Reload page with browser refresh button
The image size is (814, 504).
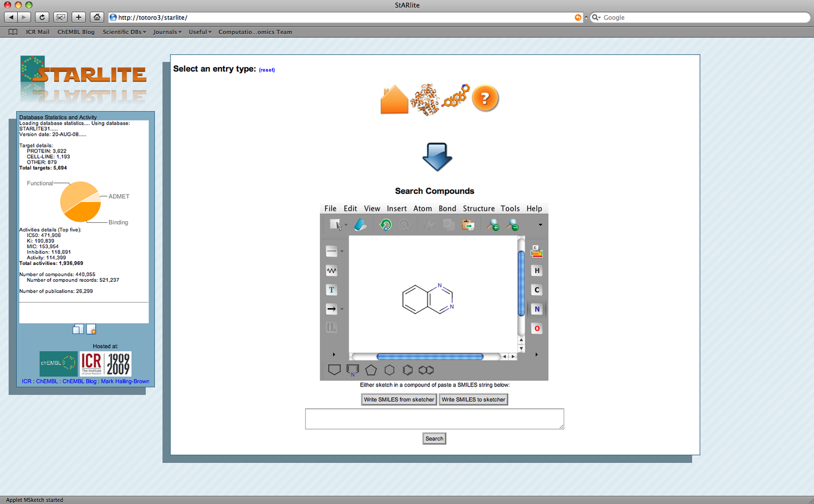(42, 17)
